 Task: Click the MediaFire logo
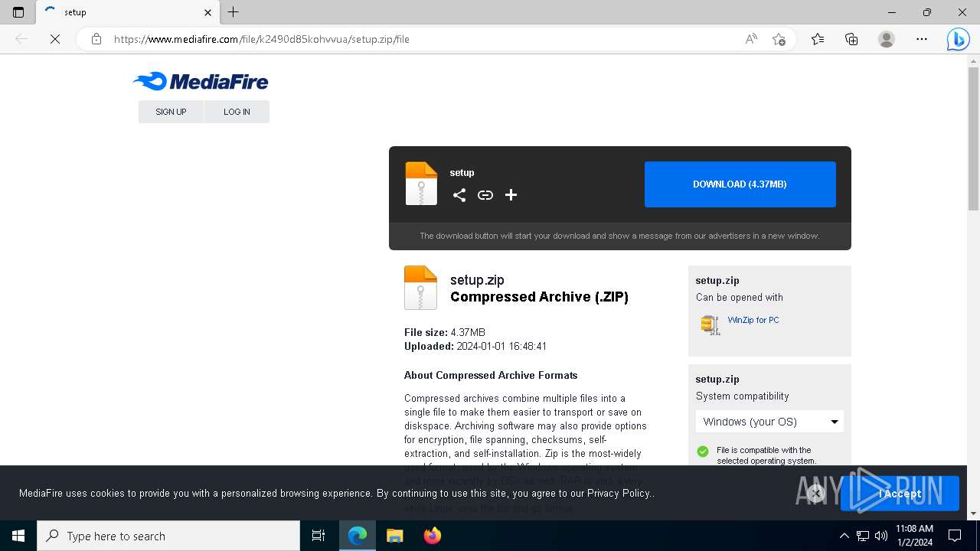[201, 81]
